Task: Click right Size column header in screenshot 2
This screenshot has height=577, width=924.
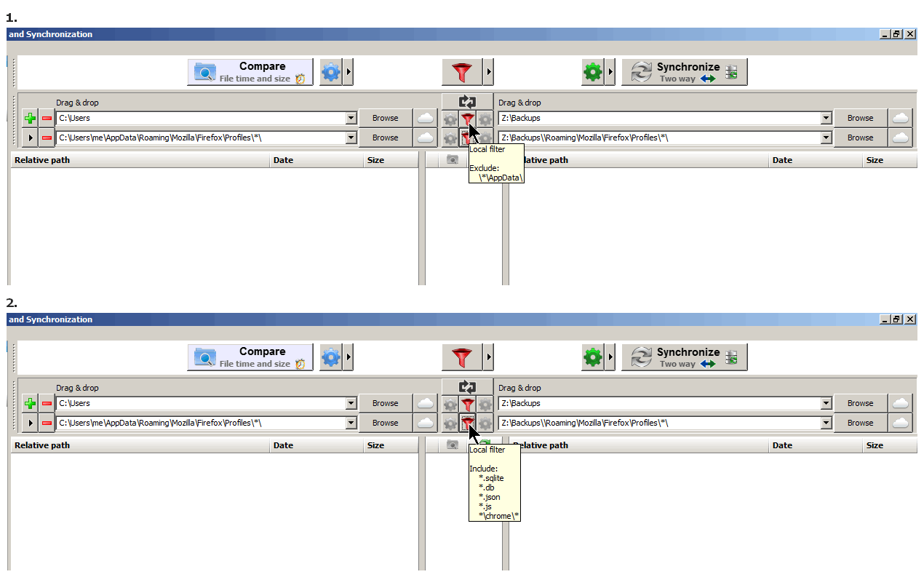Action: pos(890,445)
